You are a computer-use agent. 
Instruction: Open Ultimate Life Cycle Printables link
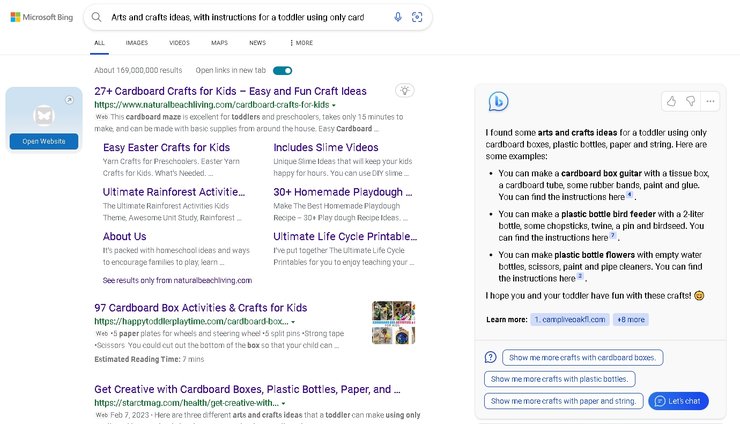coord(345,237)
